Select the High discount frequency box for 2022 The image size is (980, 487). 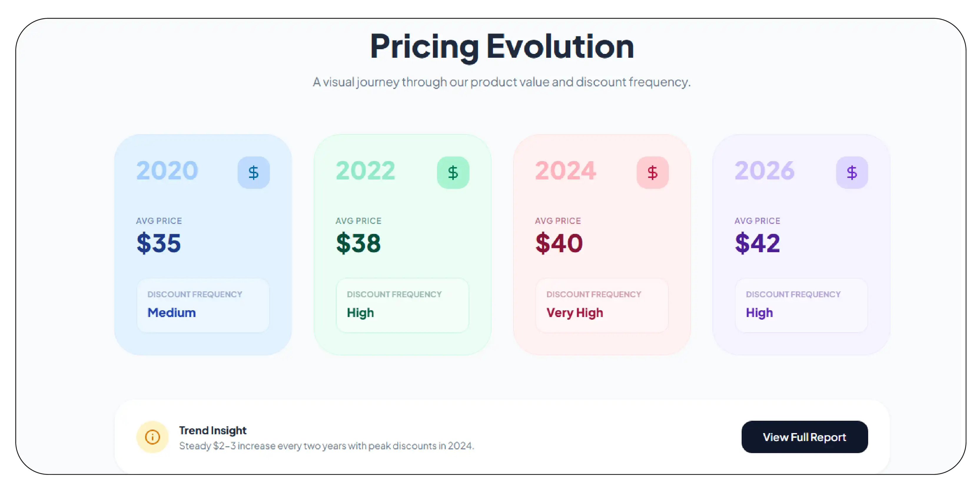coord(402,305)
